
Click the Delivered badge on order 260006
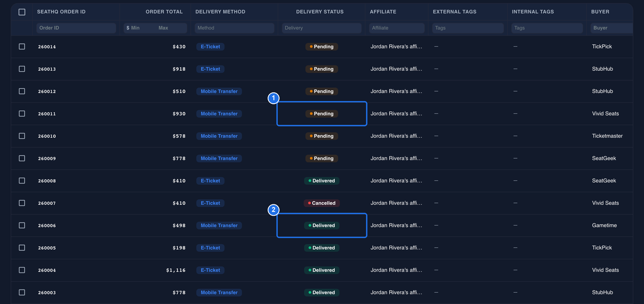tap(321, 226)
